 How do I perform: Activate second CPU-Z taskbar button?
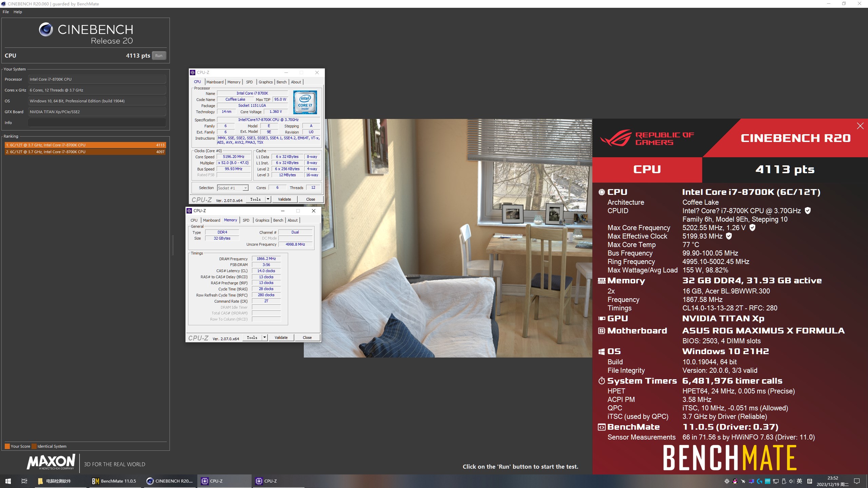click(278, 481)
